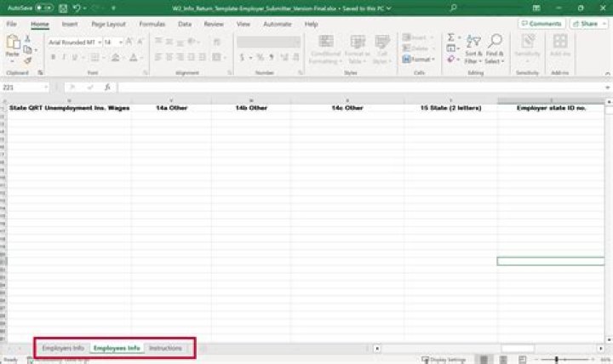Click the Save icon in title bar
Screen dimensions: 613x364
(63, 8)
